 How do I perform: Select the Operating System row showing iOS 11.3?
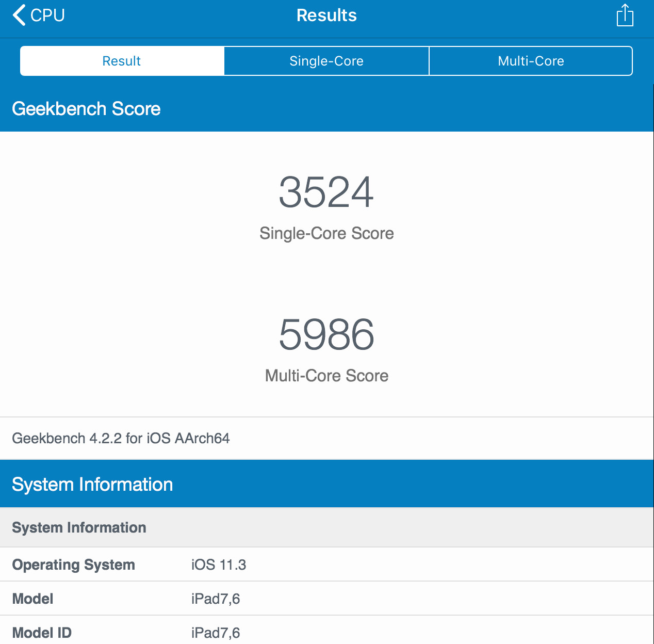[x=326, y=565]
